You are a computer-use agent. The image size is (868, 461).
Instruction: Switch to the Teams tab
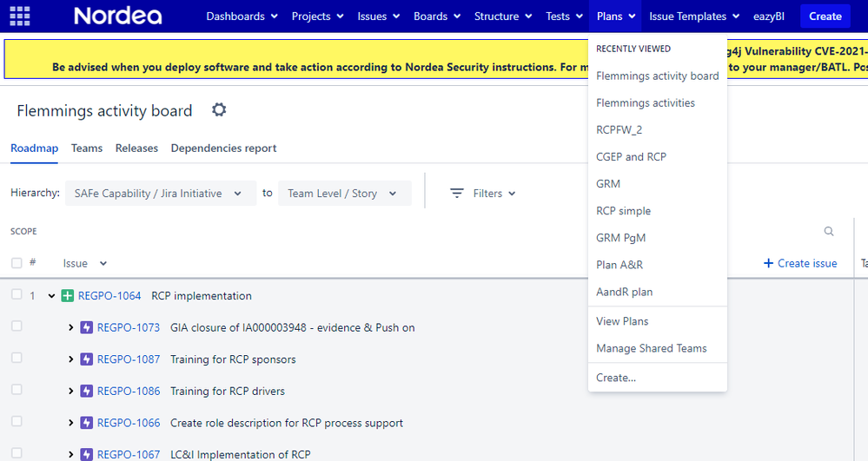(x=87, y=148)
